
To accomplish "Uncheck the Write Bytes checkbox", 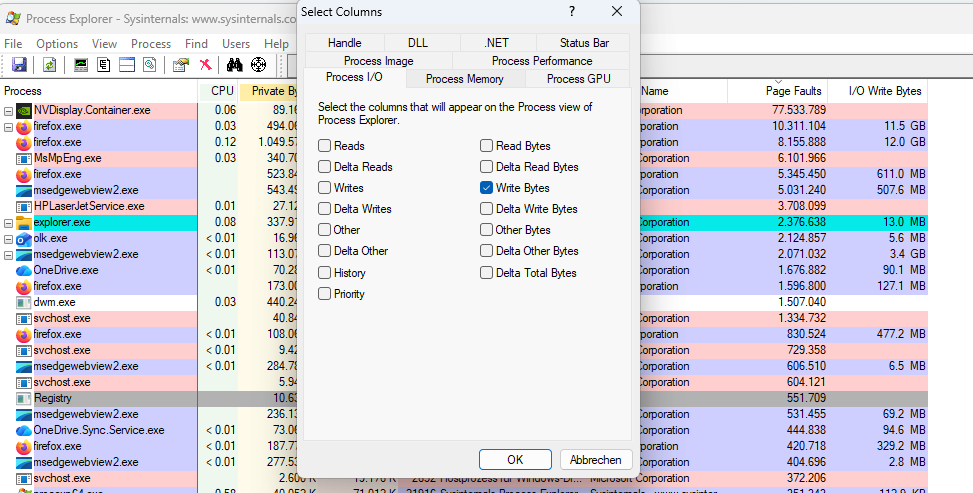I will pyautogui.click(x=486, y=188).
